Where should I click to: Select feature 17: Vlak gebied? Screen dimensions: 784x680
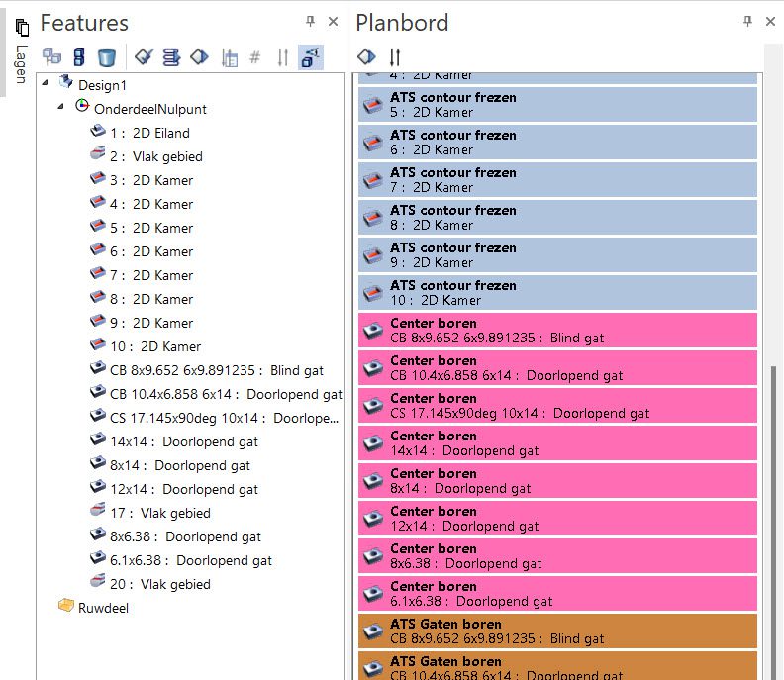point(160,513)
